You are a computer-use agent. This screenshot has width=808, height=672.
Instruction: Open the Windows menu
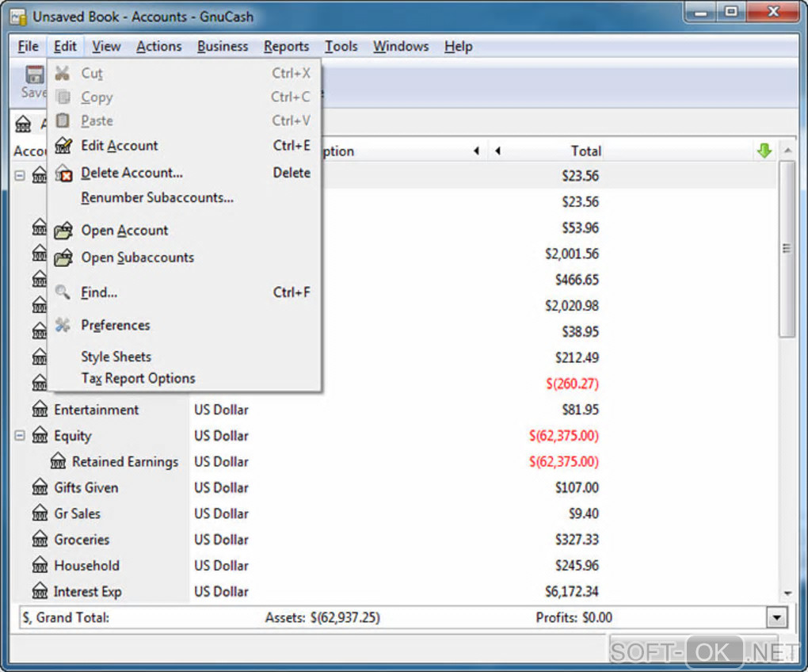pos(401,47)
